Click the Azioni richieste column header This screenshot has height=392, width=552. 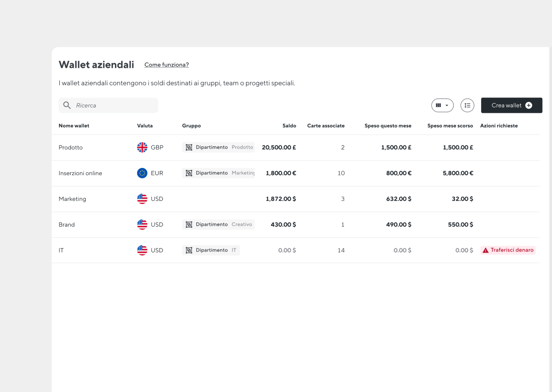[x=499, y=126]
